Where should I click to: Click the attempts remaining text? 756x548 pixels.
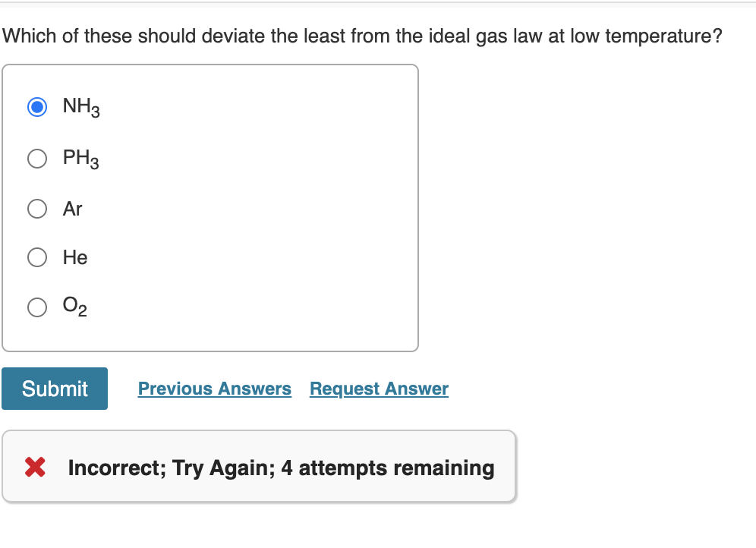point(280,468)
